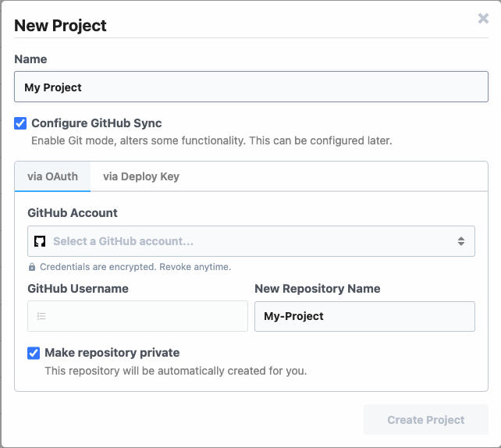Click the 'Configure GitHub Sync' label text
501x448 pixels.
[97, 123]
